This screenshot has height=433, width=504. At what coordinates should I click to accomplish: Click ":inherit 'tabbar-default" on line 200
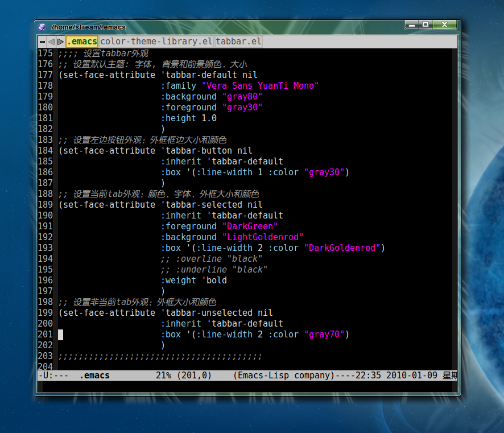tap(222, 324)
